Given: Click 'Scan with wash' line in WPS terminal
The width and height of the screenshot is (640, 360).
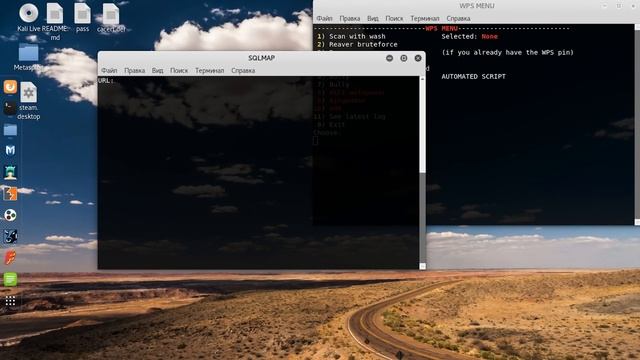Looking at the screenshot, I should click(351, 36).
